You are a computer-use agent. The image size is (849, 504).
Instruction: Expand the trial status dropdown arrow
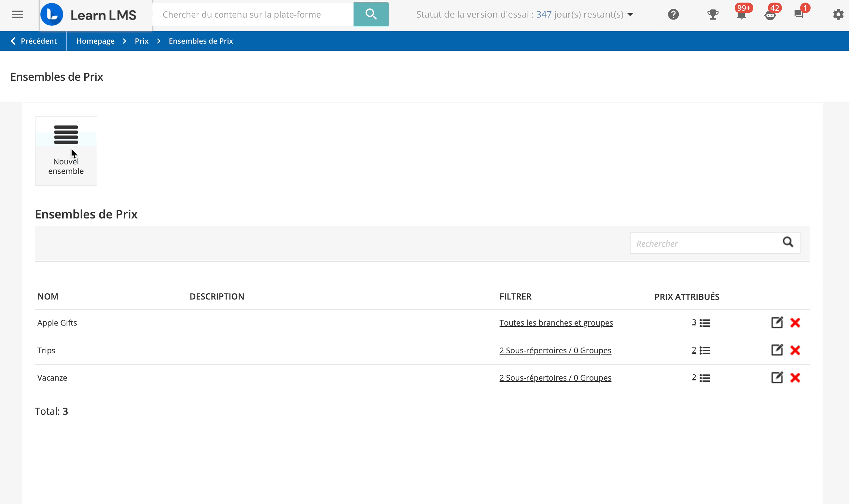point(630,15)
